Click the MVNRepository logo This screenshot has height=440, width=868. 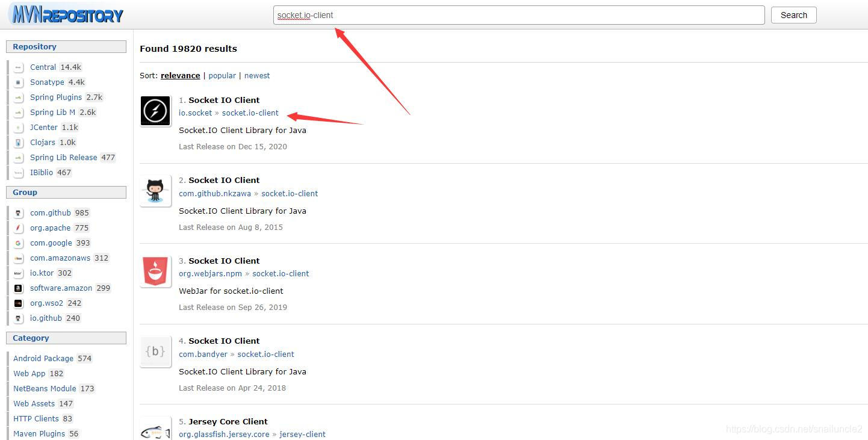pos(66,14)
